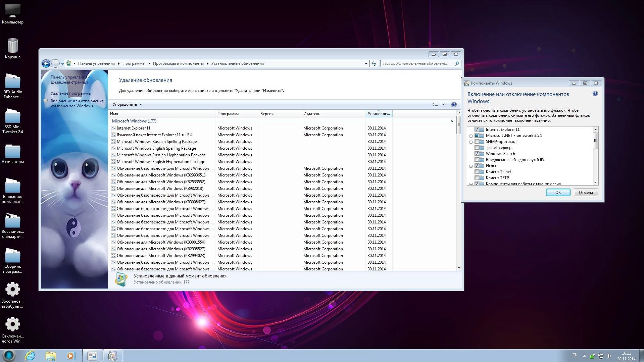
Task: Open the Активаторы desktop folder
Action: click(13, 154)
